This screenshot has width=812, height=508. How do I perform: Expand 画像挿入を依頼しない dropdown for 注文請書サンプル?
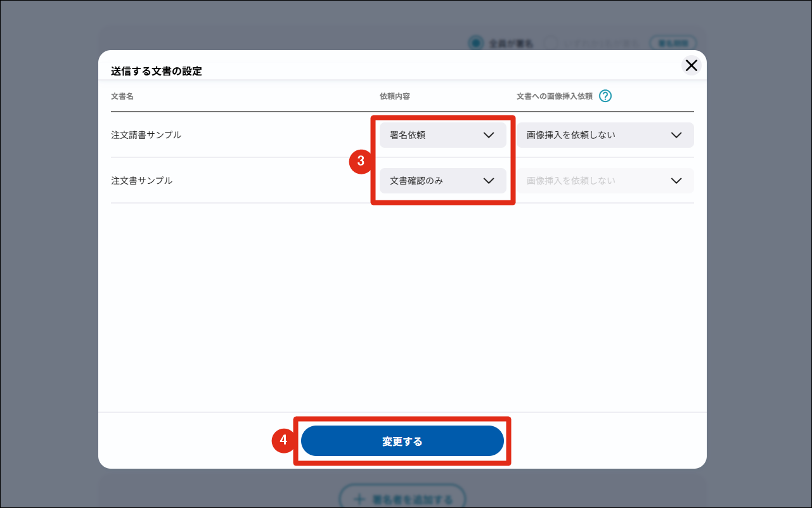[605, 135]
